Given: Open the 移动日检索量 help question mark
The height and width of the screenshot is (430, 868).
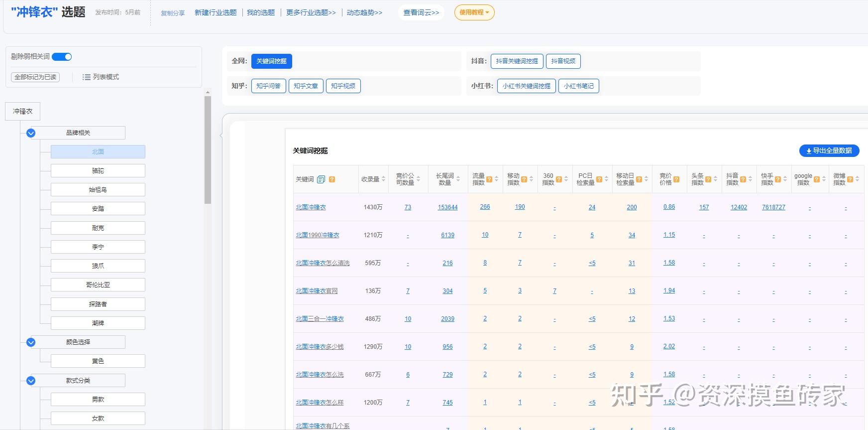Looking at the screenshot, I should click(639, 179).
